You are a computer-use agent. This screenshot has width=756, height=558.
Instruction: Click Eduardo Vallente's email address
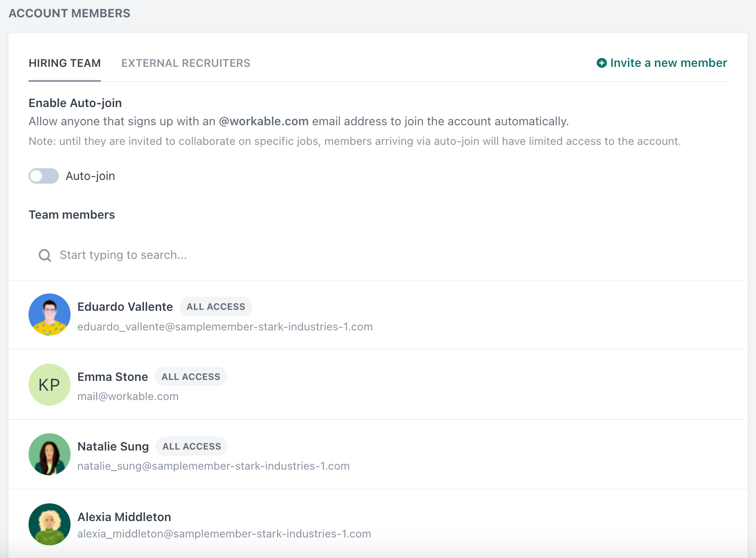click(225, 327)
